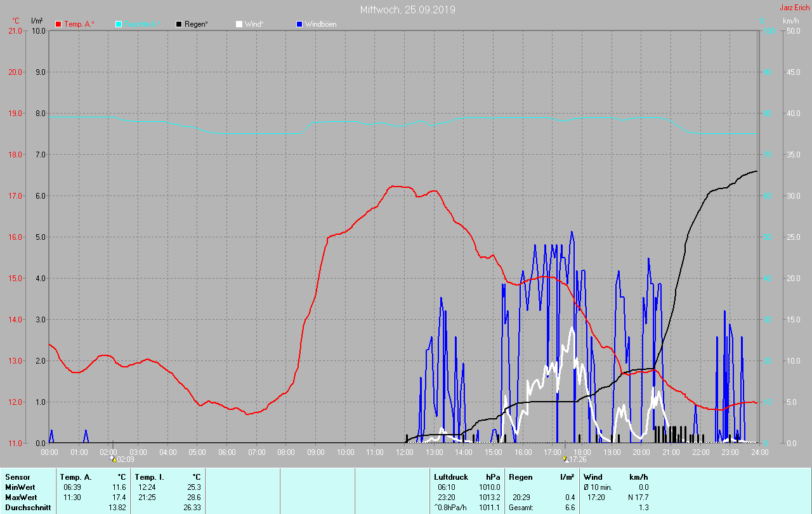Screen dimensions: 812x514
Task: Click the white Wind legend swatch
Action: coord(239,24)
